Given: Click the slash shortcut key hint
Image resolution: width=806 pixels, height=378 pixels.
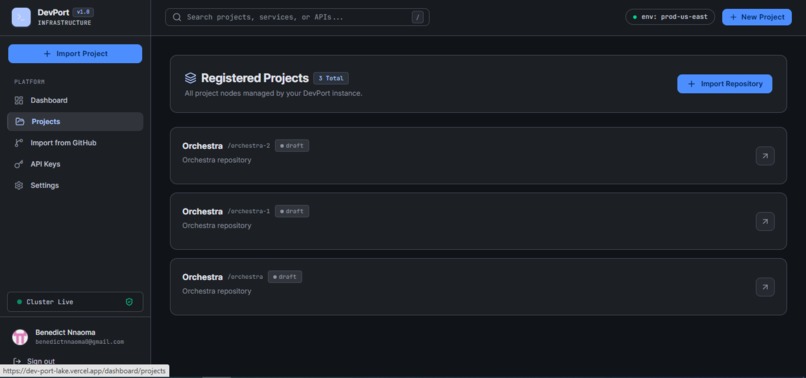Looking at the screenshot, I should [x=418, y=17].
